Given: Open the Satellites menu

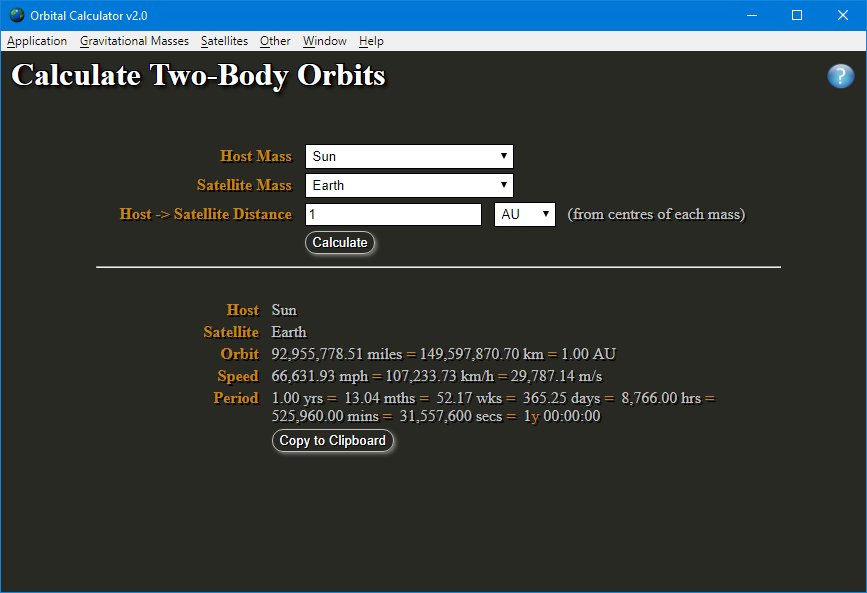Looking at the screenshot, I should [224, 41].
